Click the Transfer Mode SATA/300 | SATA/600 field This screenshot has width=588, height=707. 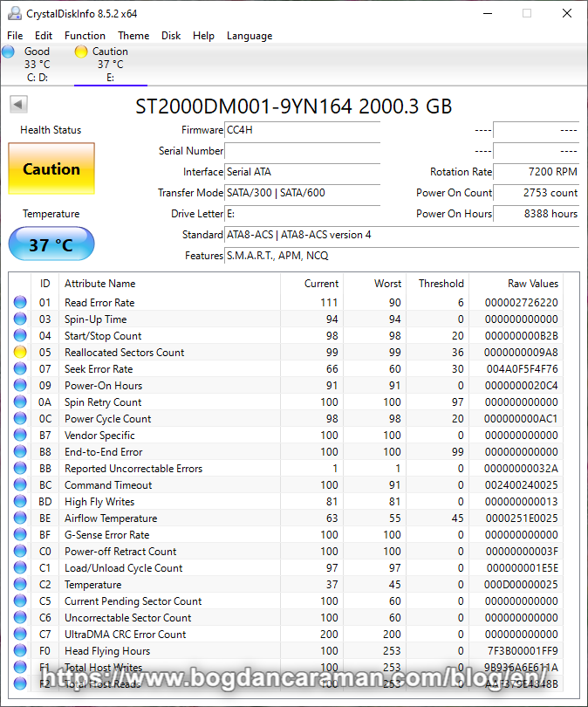coord(303,193)
